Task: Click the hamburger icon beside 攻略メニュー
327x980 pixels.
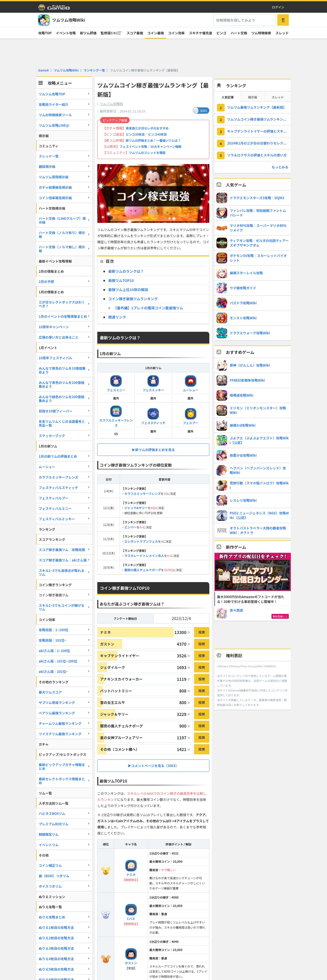Action: click(41, 82)
